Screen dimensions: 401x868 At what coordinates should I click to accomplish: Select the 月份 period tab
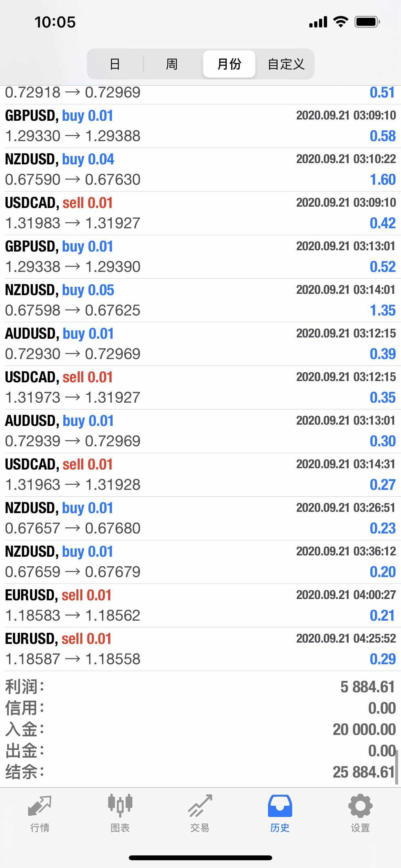(229, 64)
